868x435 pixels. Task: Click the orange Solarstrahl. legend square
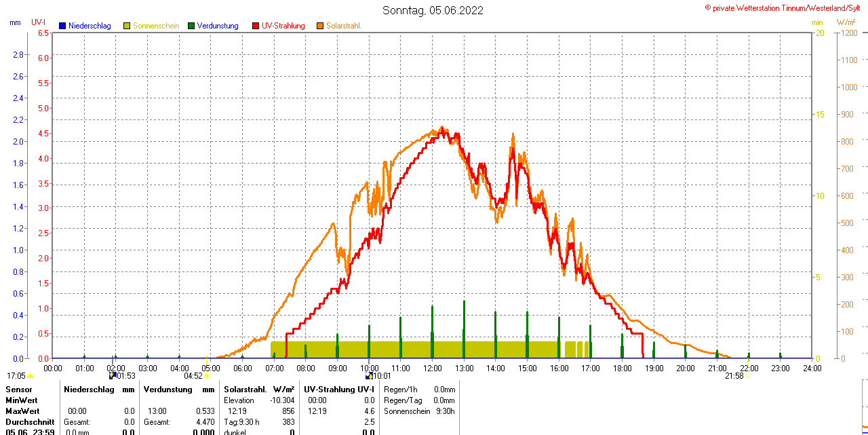pos(320,26)
